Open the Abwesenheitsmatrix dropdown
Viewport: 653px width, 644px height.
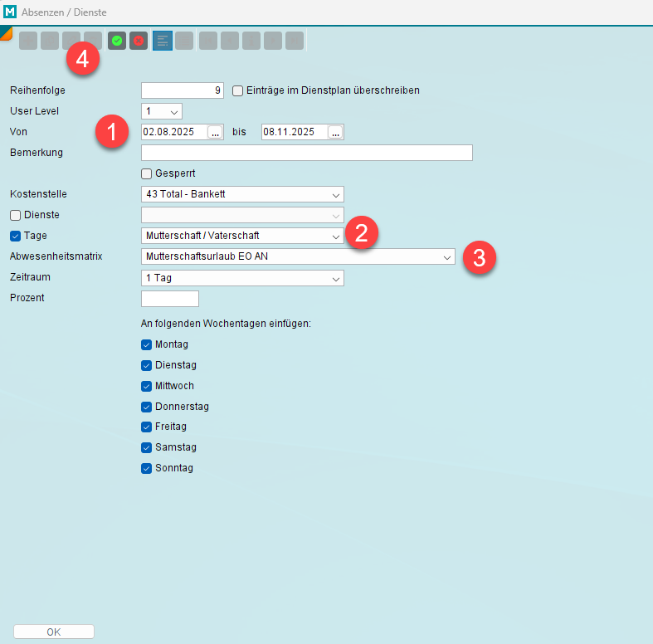447,256
